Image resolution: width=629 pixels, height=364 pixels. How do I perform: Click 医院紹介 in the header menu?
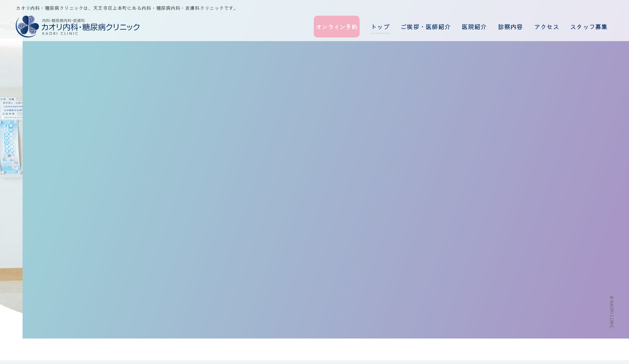pos(474,27)
